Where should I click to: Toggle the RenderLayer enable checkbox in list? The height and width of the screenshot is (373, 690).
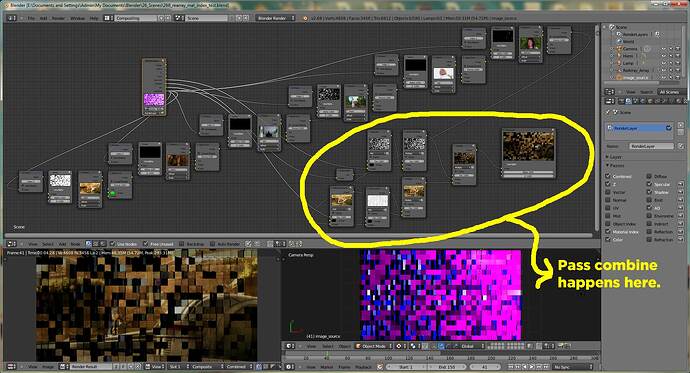668,128
